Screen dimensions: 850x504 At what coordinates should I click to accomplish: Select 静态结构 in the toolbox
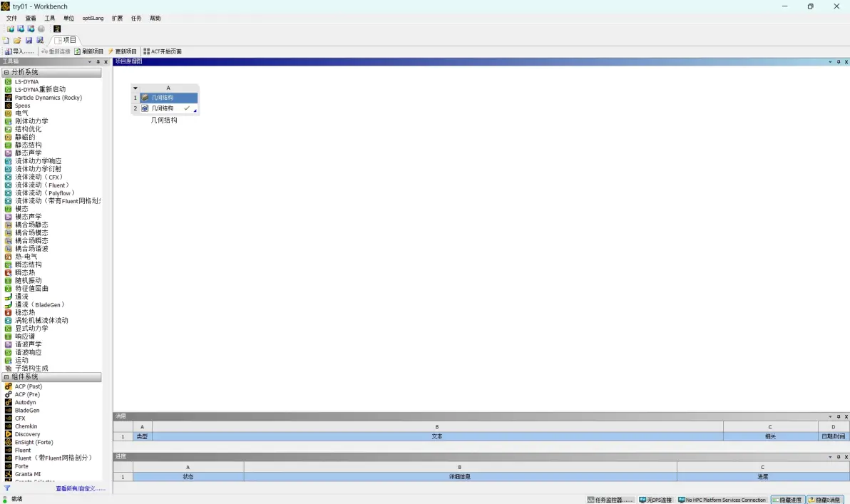point(29,145)
